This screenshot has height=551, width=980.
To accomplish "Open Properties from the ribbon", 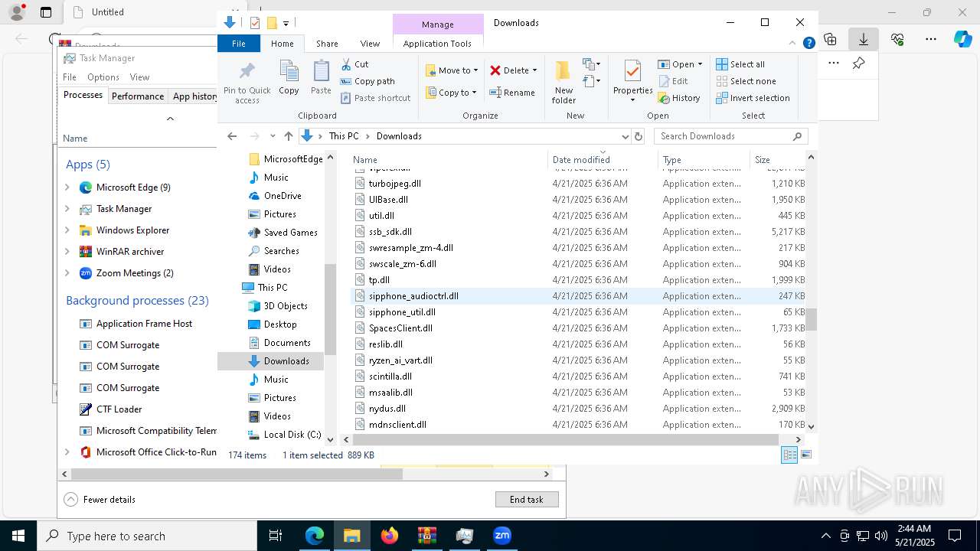I will pyautogui.click(x=632, y=81).
